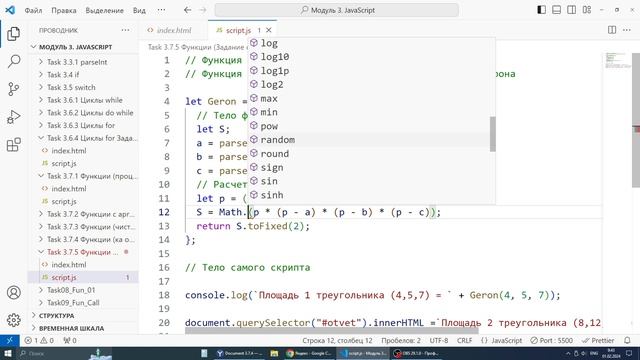
Task: Open the Windows Start menu
Action: [8, 353]
